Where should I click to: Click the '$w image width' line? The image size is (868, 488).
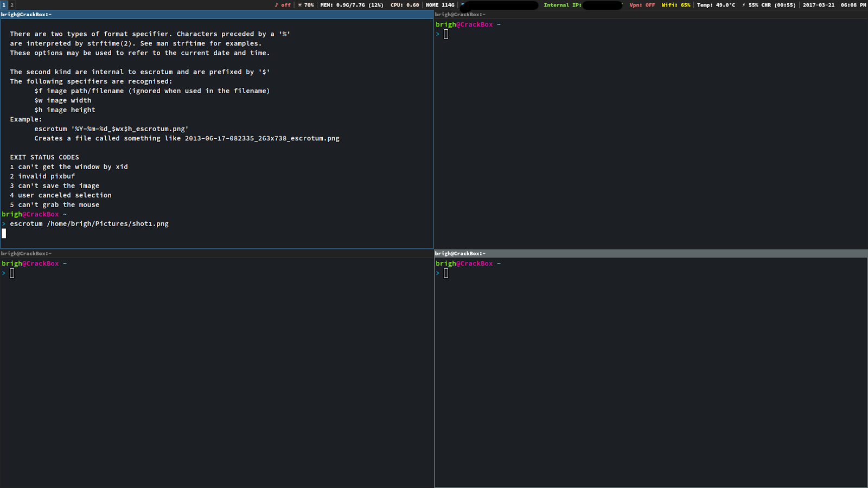pyautogui.click(x=63, y=100)
